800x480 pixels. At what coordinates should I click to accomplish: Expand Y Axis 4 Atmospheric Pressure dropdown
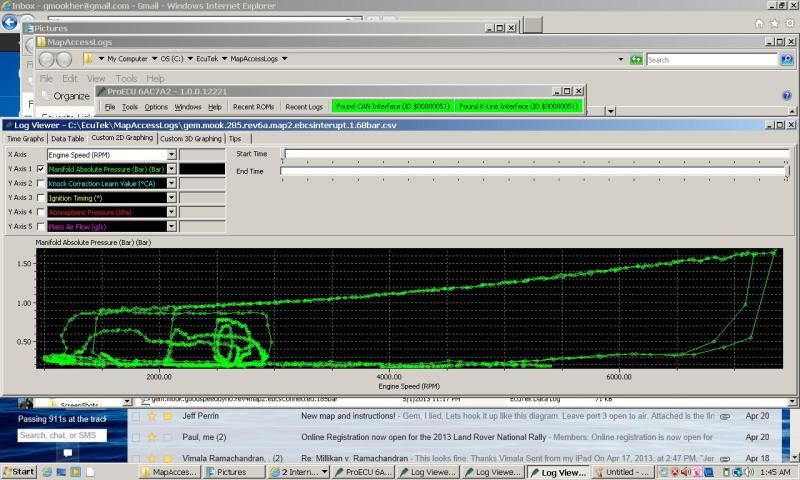tap(171, 212)
